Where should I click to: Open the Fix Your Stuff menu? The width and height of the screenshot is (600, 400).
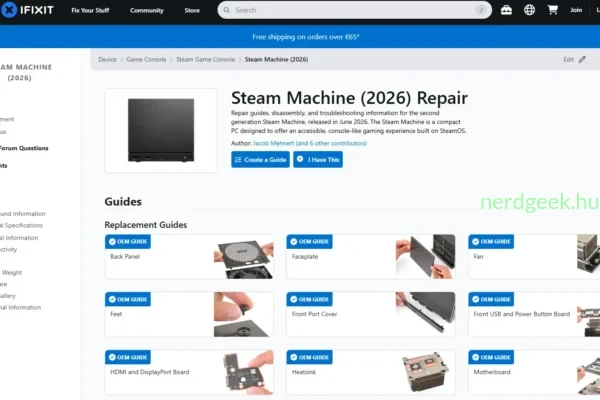click(x=90, y=10)
